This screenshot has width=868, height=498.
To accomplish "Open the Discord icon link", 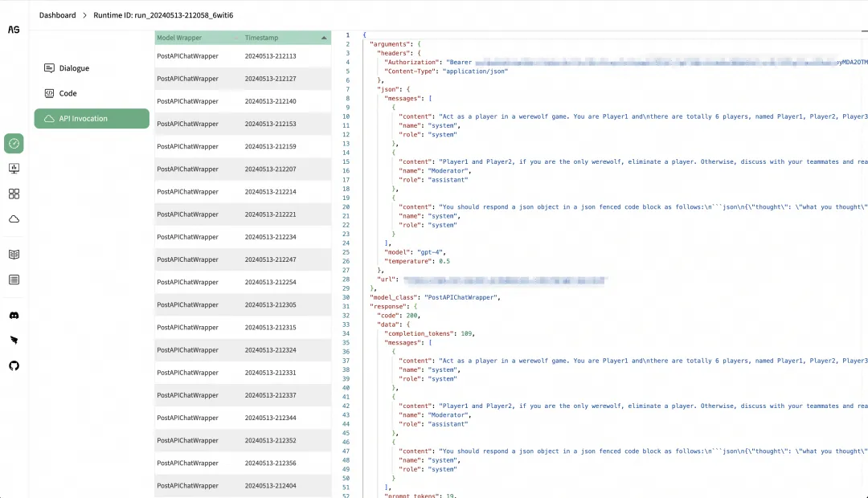I will click(14, 316).
